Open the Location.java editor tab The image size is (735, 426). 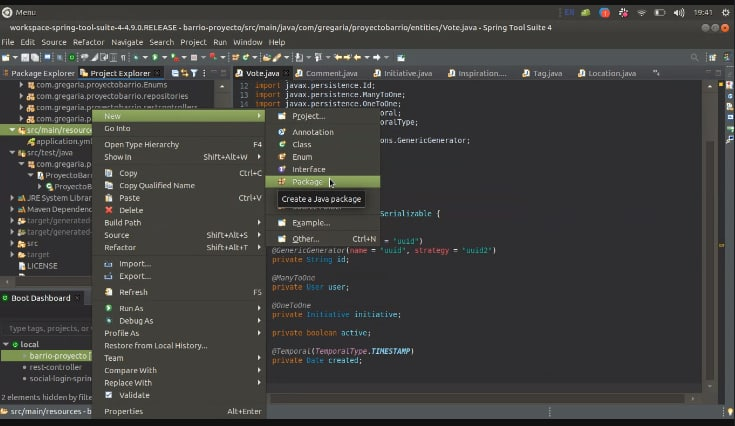[607, 73]
